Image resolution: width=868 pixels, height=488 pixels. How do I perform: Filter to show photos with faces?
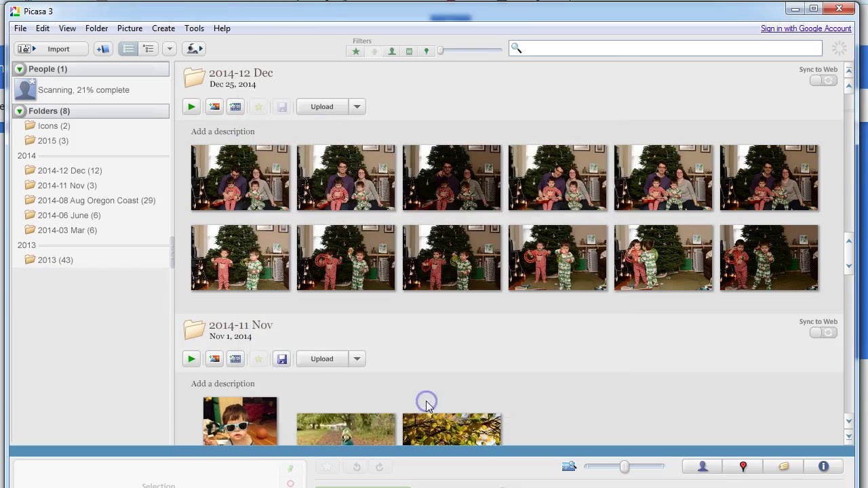[391, 52]
